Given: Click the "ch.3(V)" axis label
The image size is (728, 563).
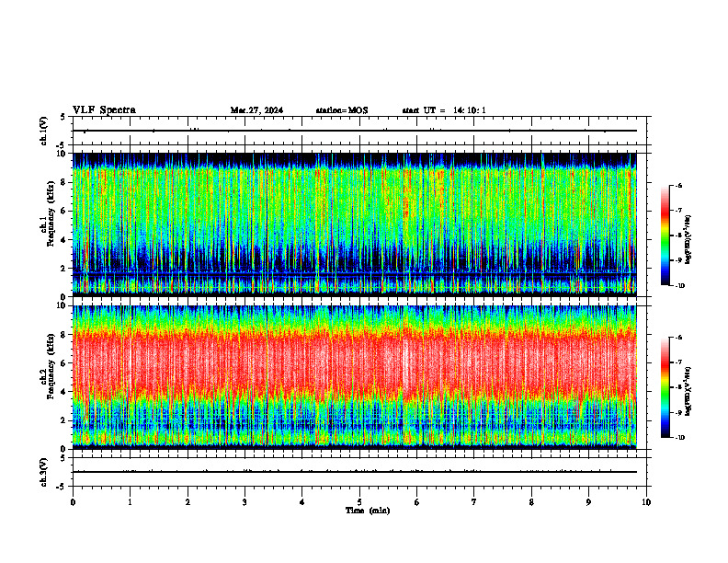Looking at the screenshot, I should (x=44, y=472).
